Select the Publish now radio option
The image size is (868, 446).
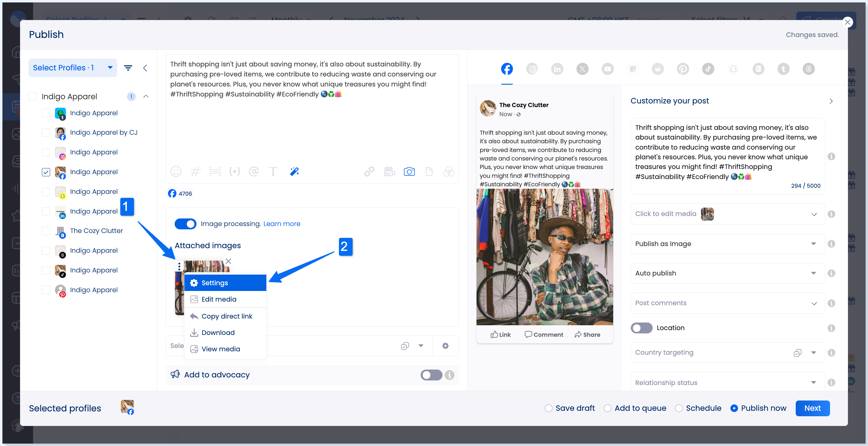pos(734,408)
